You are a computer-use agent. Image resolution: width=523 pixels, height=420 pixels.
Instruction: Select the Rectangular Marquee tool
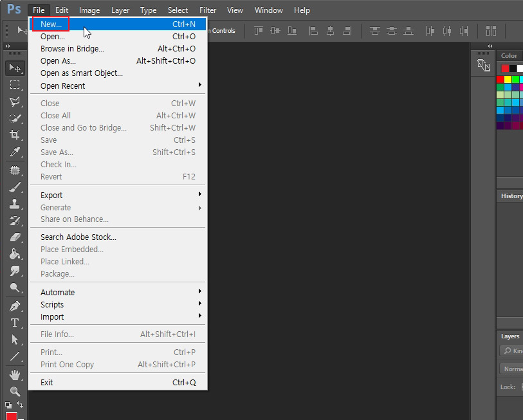(15, 85)
